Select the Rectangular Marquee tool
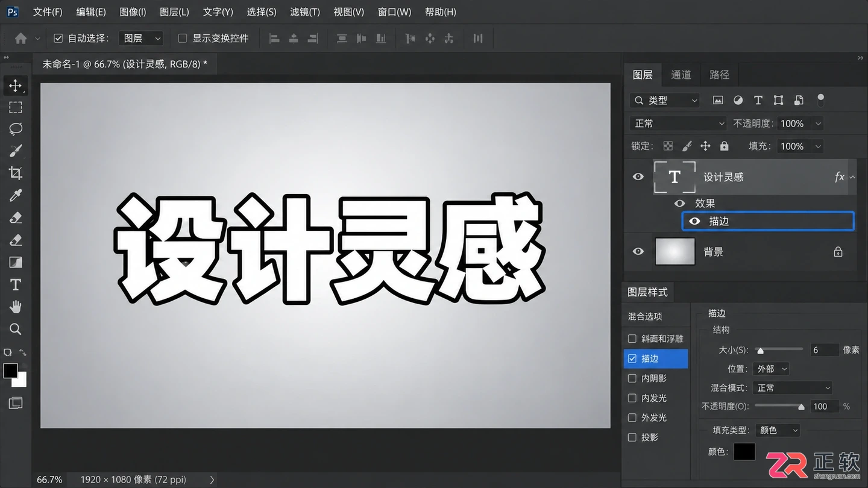This screenshot has width=868, height=488. tap(16, 107)
